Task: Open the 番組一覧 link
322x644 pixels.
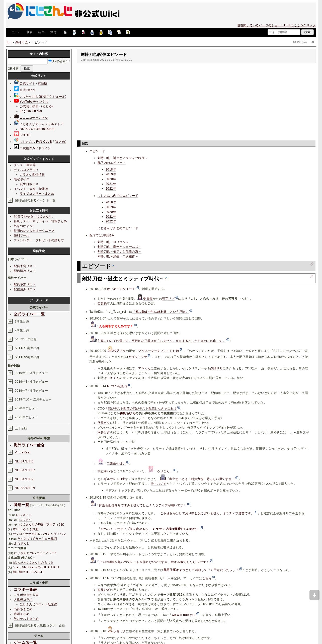Action: click(21, 505)
